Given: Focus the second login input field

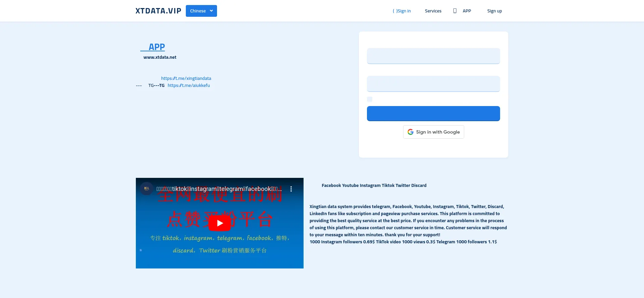Looking at the screenshot, I should coord(433,84).
